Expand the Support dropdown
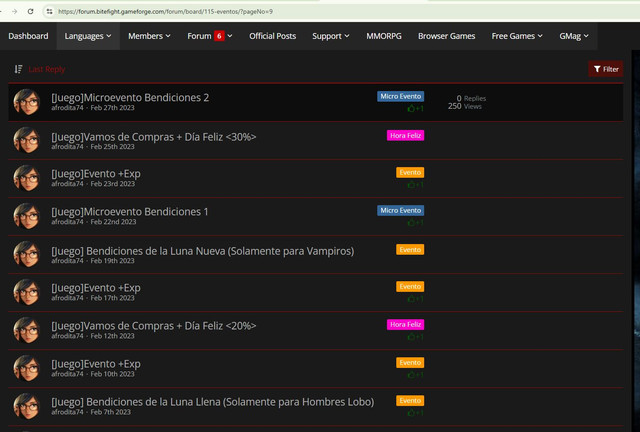 (x=331, y=36)
